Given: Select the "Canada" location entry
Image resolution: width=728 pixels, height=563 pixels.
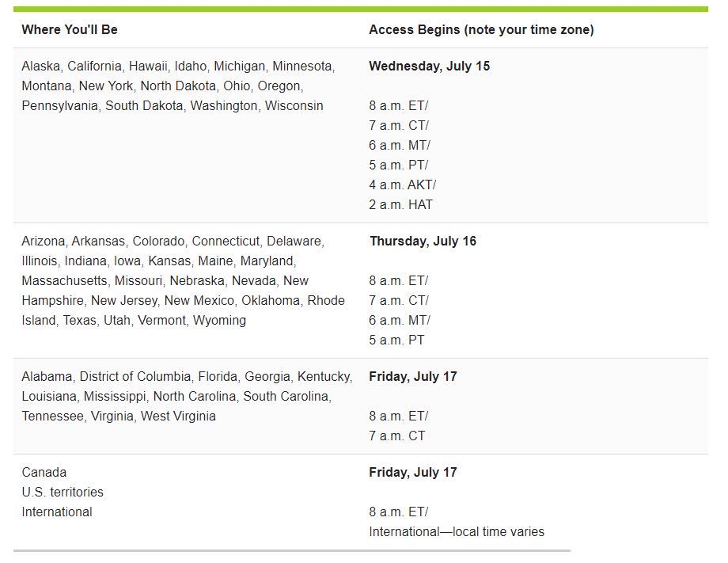Looking at the screenshot, I should [x=44, y=473].
